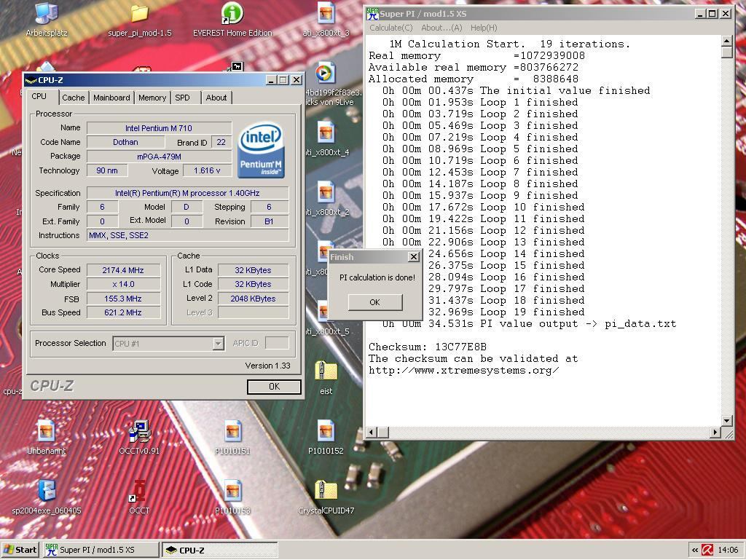Click the Package mPGA-479M field
746x560 pixels.
click(x=159, y=157)
